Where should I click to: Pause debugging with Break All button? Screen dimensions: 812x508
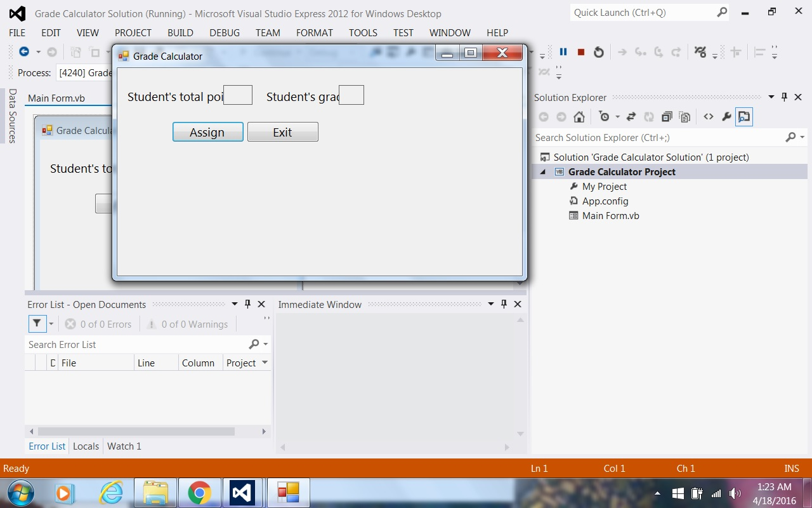[563, 52]
